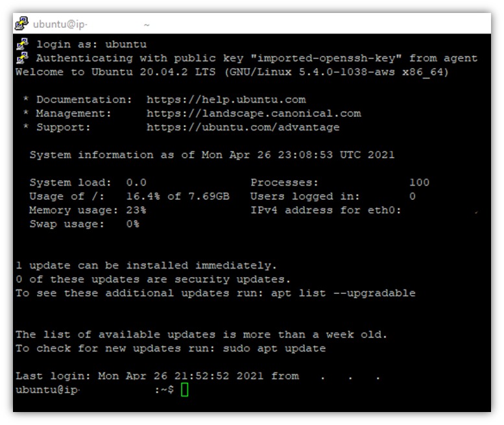Click the PuTTY icon beside 'login as: ubuntu'
Screen dimensions: 504x425
coord(23,44)
